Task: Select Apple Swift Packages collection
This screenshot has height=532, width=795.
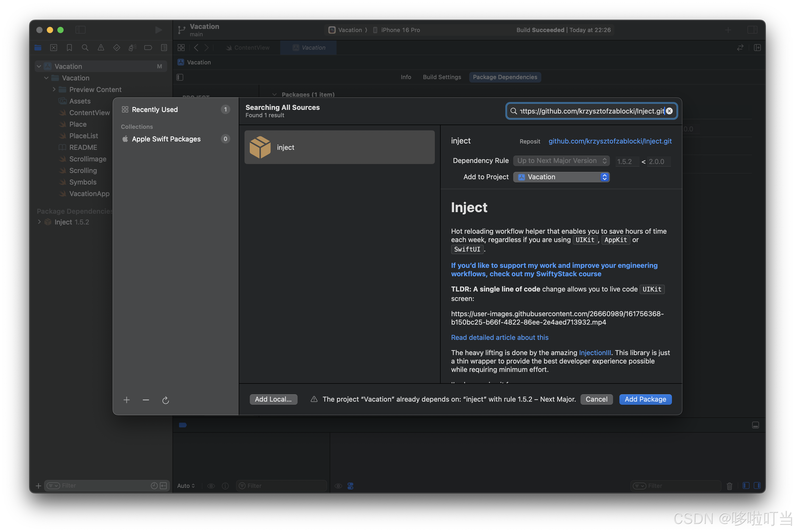Action: [x=166, y=139]
